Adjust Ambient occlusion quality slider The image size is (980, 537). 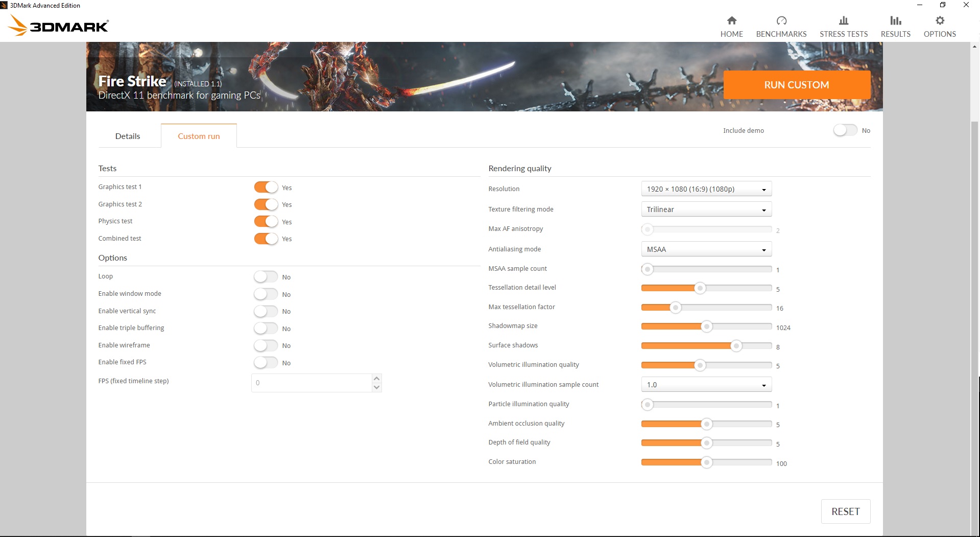706,424
